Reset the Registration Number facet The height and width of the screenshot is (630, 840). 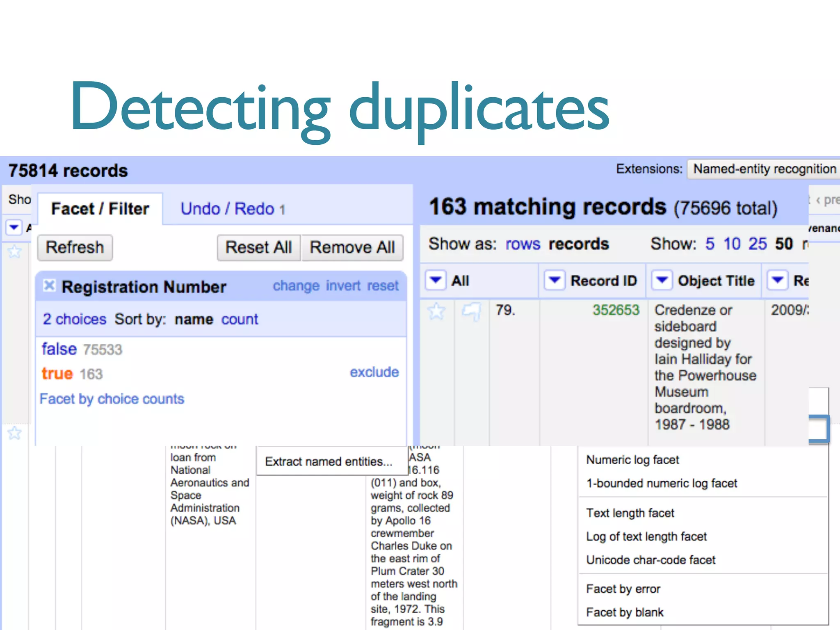383,285
